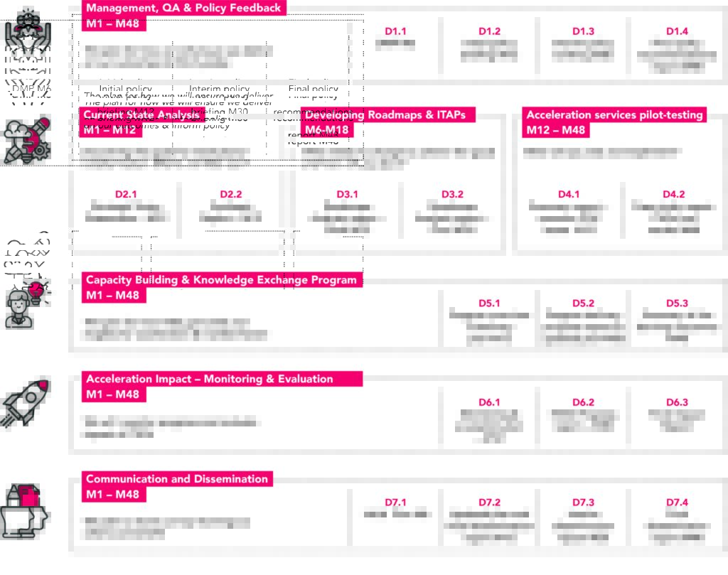
Task: Click the brain and pencil icon
Action: click(27, 140)
